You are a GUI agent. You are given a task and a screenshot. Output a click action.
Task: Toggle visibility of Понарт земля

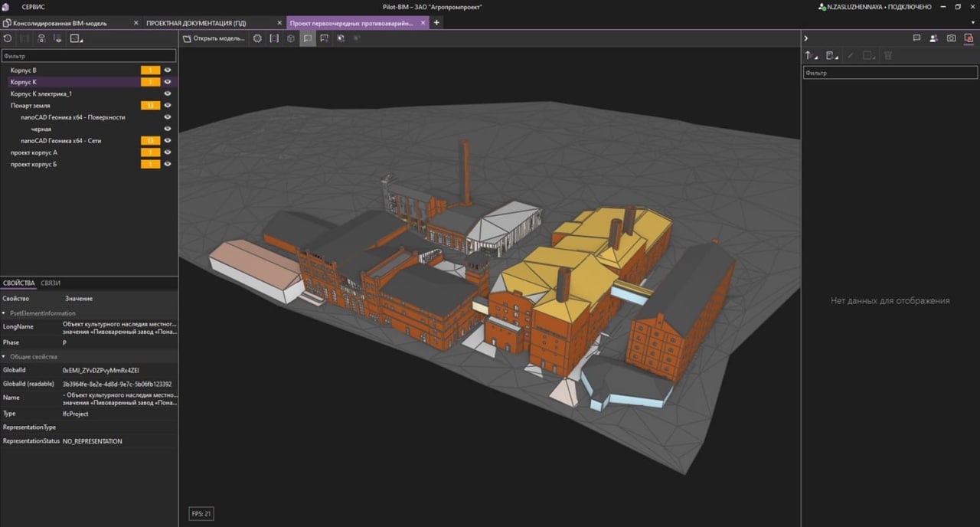coord(167,106)
